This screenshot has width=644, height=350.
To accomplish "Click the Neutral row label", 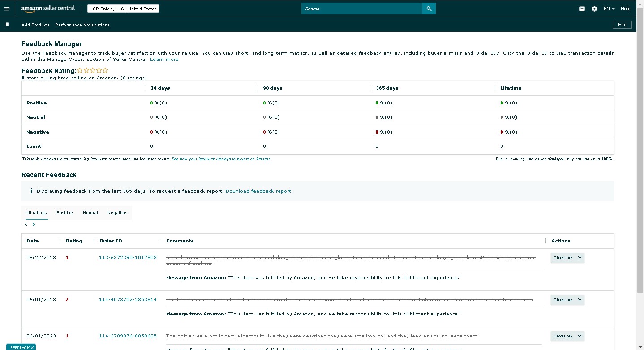I will tap(36, 117).
